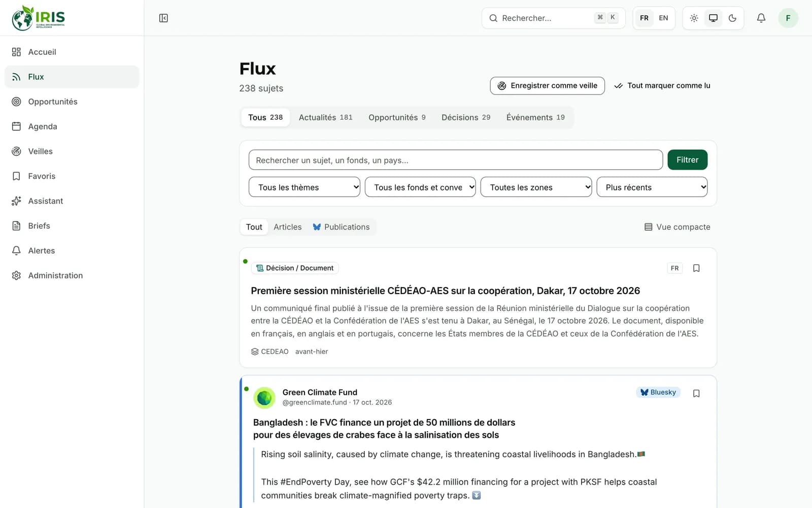Click Enregistrer comme veille

(x=547, y=86)
